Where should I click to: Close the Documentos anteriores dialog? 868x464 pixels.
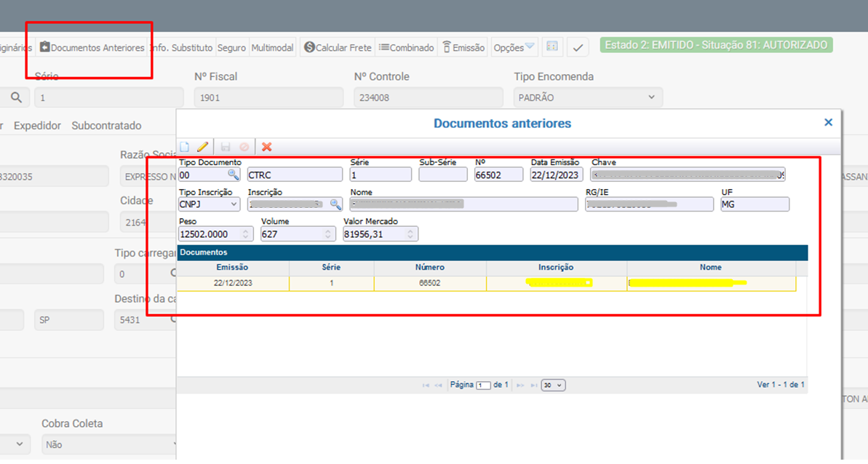tap(828, 123)
